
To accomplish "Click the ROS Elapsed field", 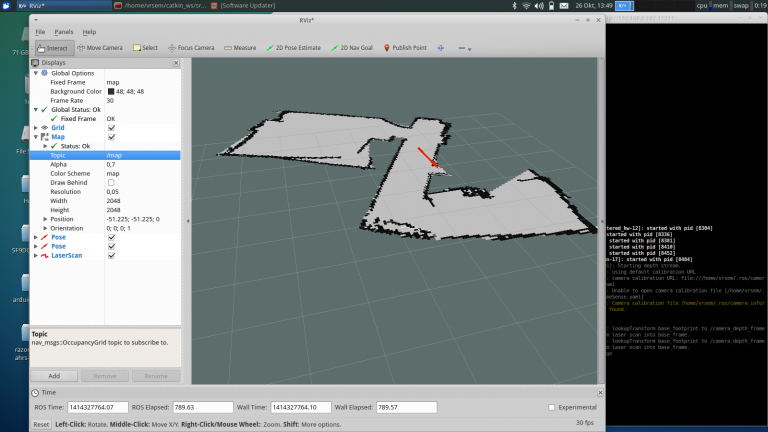I will pos(203,408).
